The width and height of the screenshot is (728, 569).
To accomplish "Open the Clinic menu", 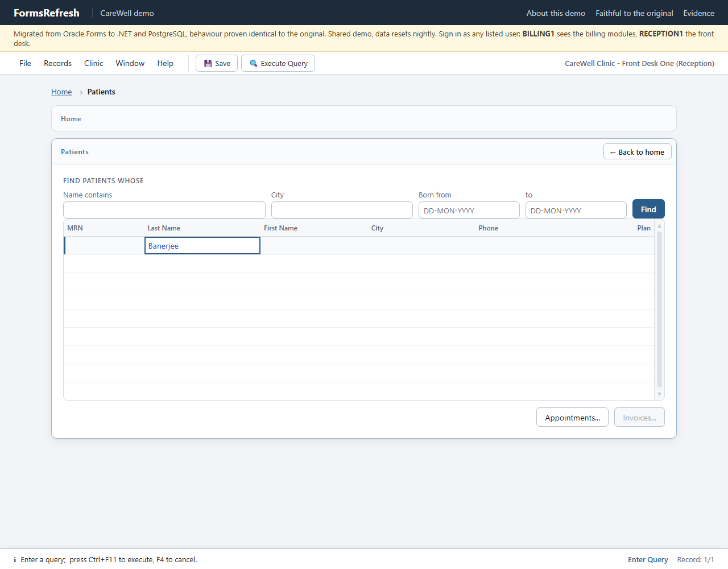I will coord(94,63).
